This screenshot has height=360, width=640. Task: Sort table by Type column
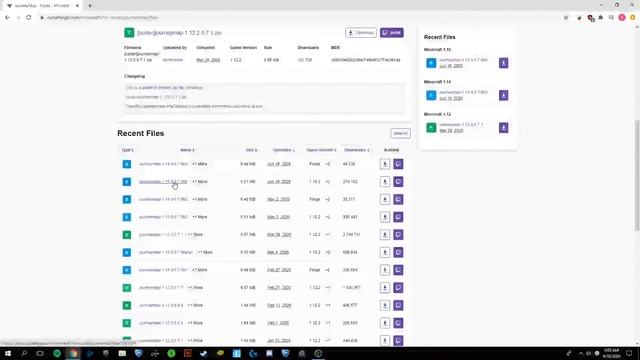pos(127,150)
